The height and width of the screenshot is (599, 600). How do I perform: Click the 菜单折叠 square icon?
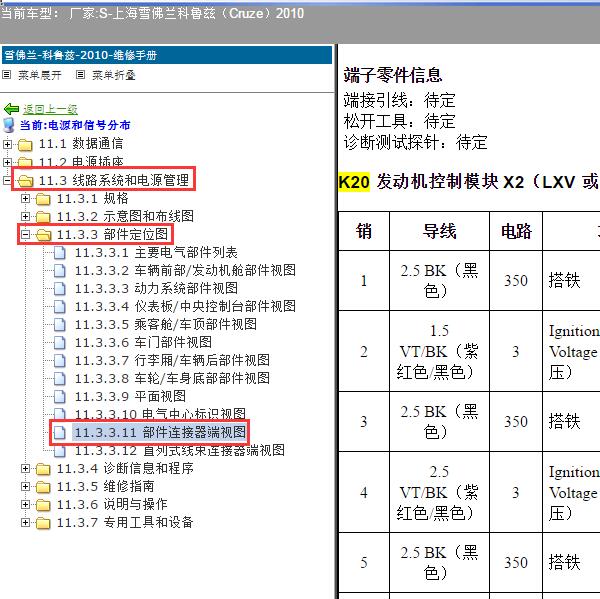coord(80,75)
